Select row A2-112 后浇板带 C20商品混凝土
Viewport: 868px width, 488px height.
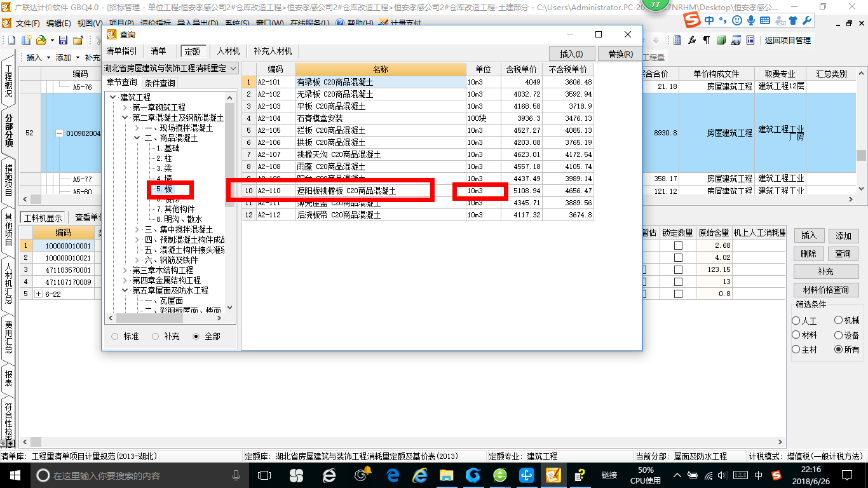417,215
